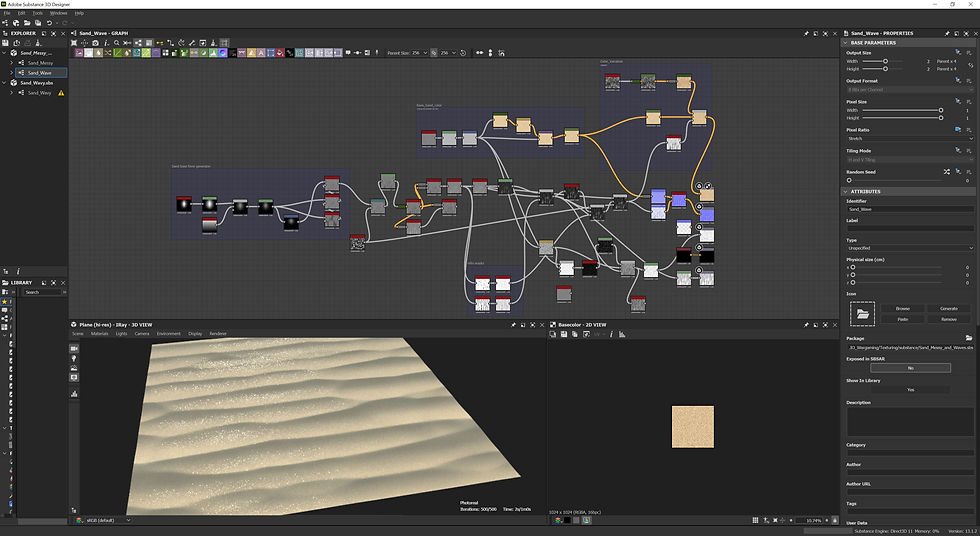Open the Camera menu in 3D View
Image resolution: width=980 pixels, height=536 pixels.
click(x=142, y=334)
